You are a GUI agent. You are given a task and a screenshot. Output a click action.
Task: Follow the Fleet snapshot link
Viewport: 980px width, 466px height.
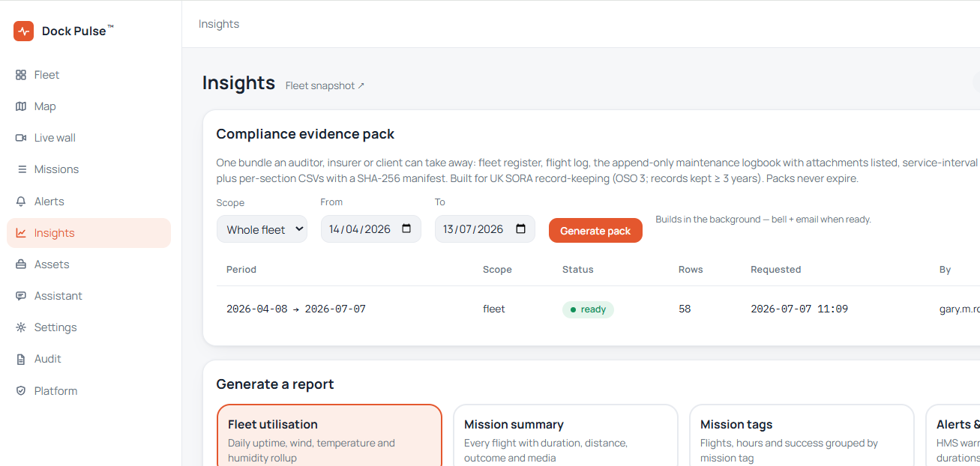pyautogui.click(x=325, y=85)
